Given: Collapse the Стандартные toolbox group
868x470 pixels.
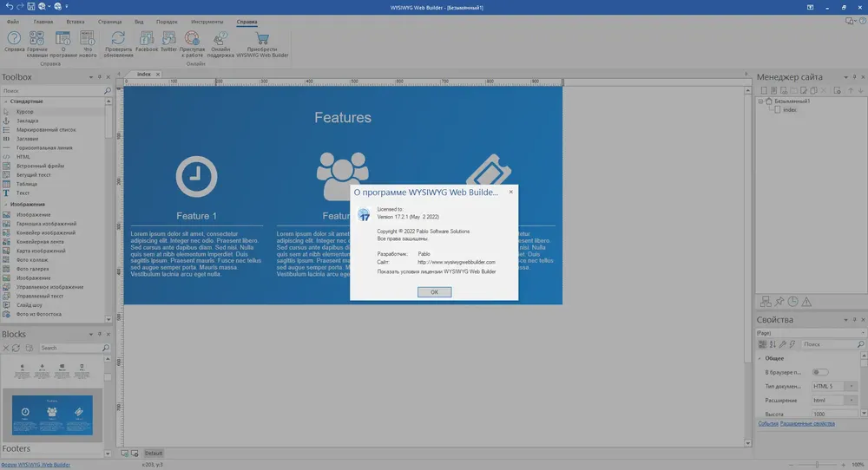Looking at the screenshot, I should click(6, 101).
